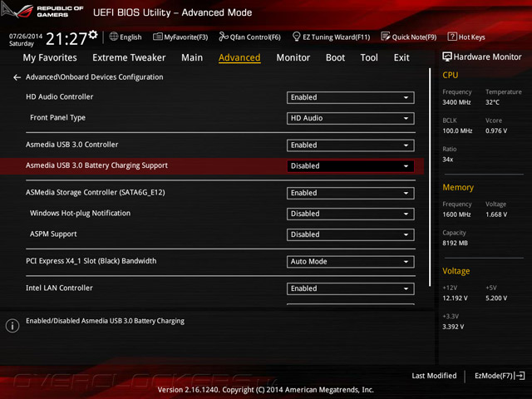This screenshot has width=532, height=399.
Task: Click the settings list vertical scrollbar
Action: point(430,177)
